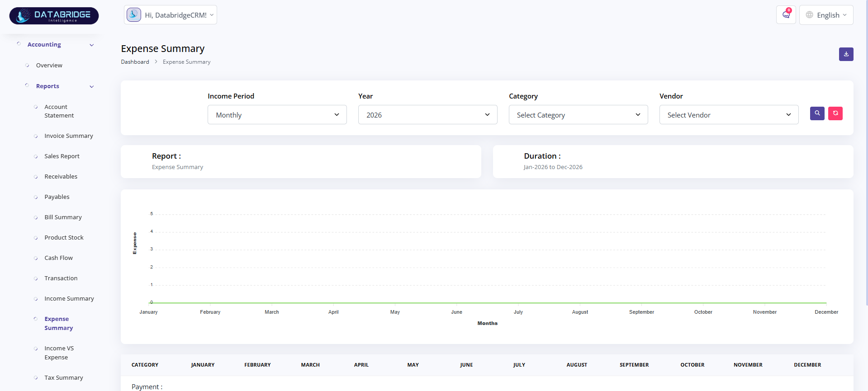Image resolution: width=868 pixels, height=391 pixels.
Task: Open Transaction report
Action: (61, 278)
